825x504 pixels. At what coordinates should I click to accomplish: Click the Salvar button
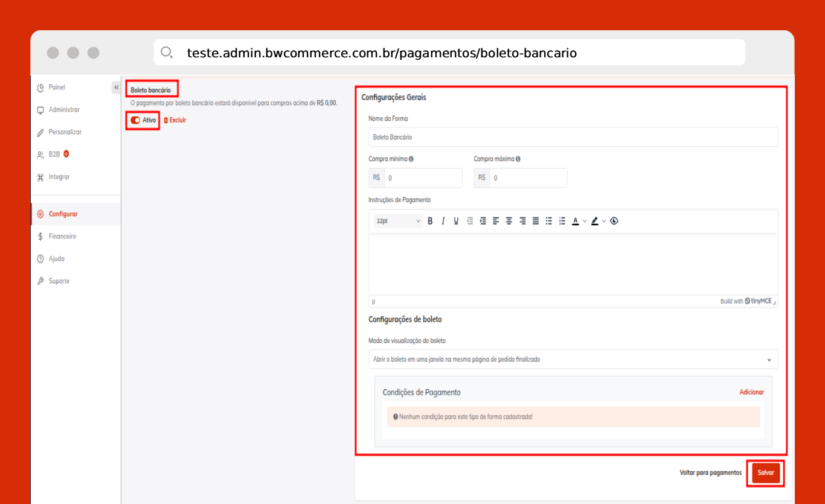pyautogui.click(x=766, y=473)
